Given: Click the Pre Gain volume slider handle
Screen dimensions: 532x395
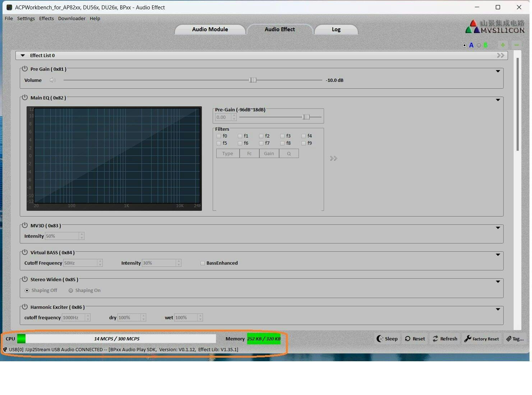Looking at the screenshot, I should click(253, 80).
